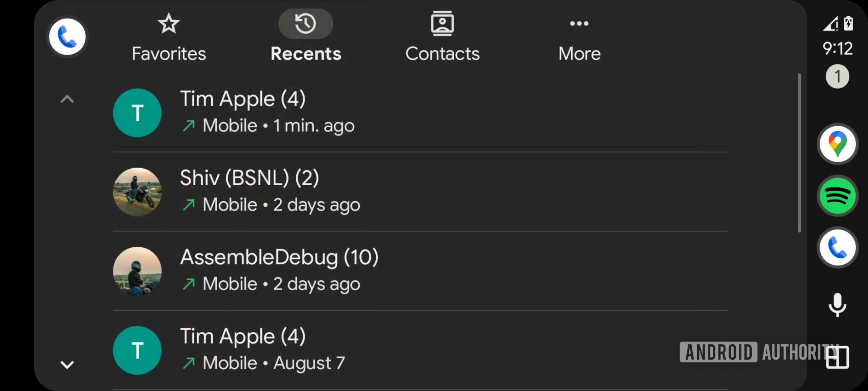Open the notification badge showing 1

pyautogui.click(x=837, y=76)
